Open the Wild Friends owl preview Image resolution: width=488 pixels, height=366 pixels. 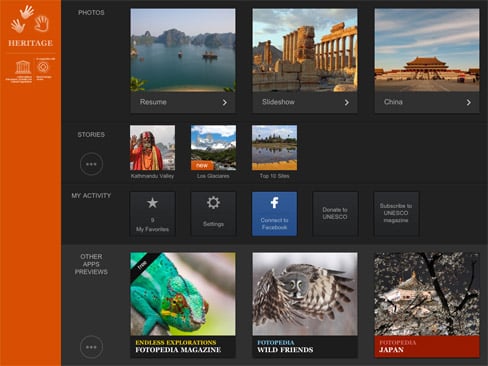305,294
